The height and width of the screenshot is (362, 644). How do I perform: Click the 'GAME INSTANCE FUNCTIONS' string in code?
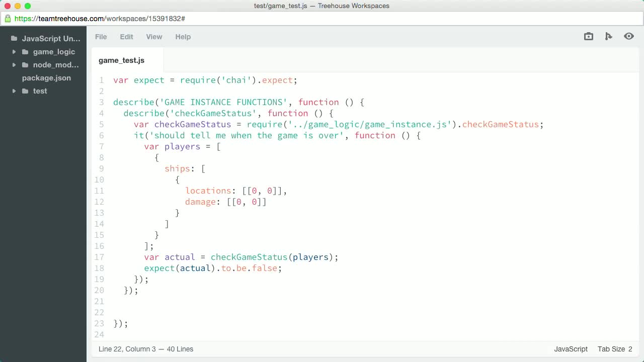click(224, 103)
